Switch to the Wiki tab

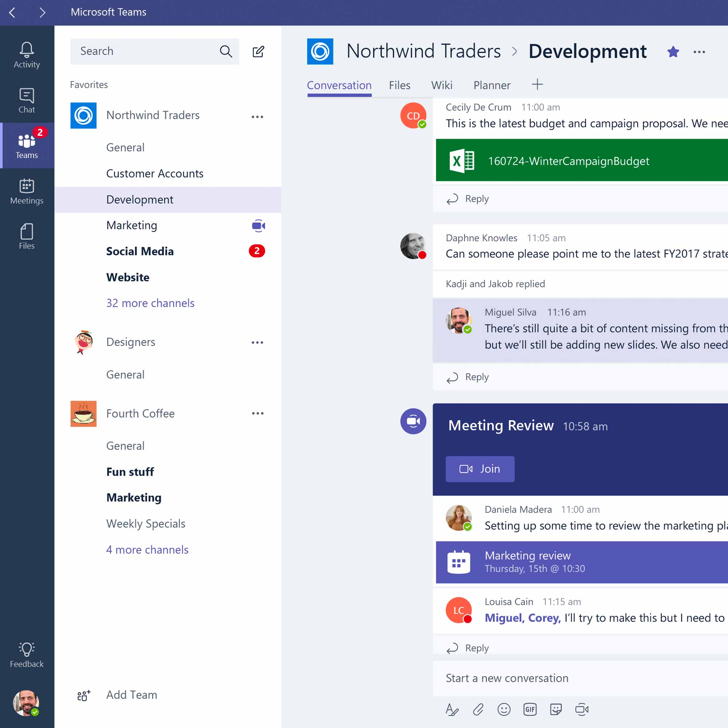pos(441,85)
